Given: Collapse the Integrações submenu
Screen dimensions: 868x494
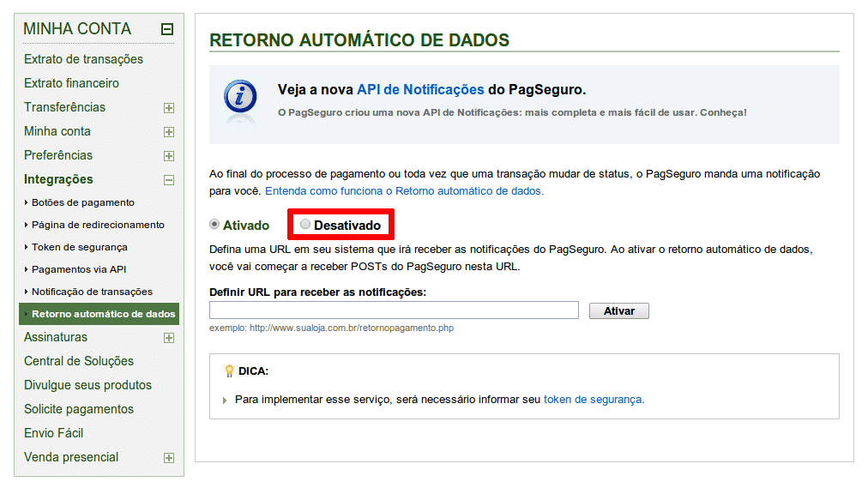Looking at the screenshot, I should click(169, 180).
